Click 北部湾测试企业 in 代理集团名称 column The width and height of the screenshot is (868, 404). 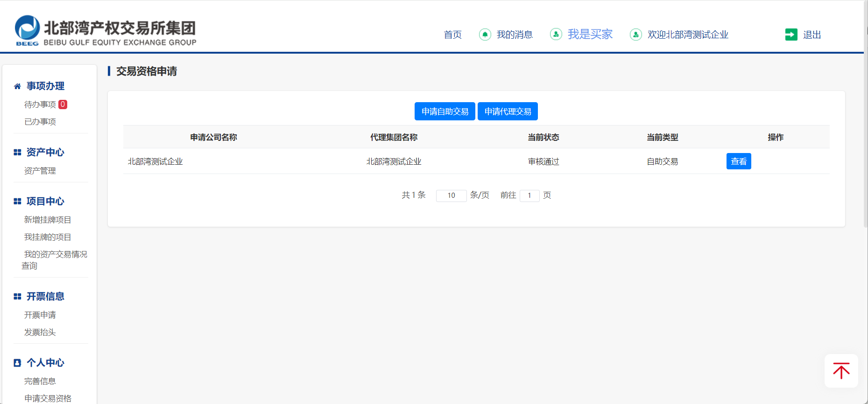click(394, 161)
